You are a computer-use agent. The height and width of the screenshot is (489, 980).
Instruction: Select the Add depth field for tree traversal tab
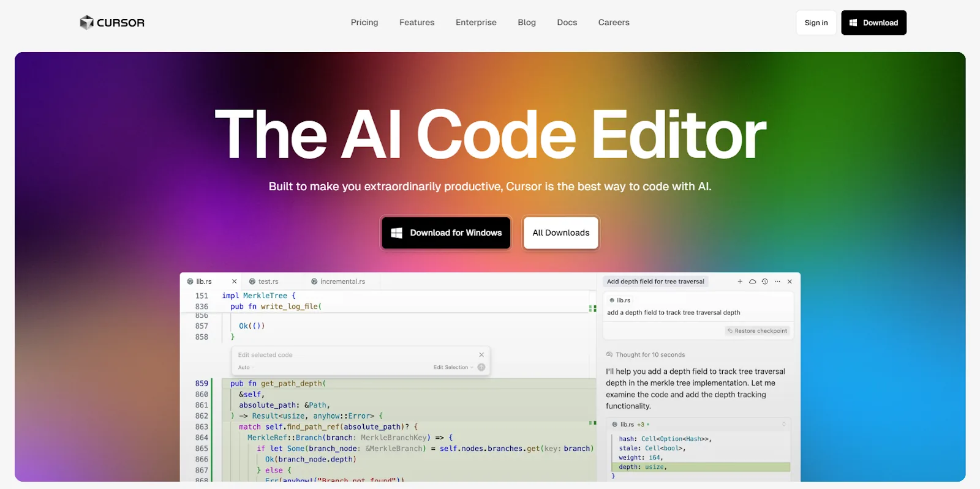[655, 282]
